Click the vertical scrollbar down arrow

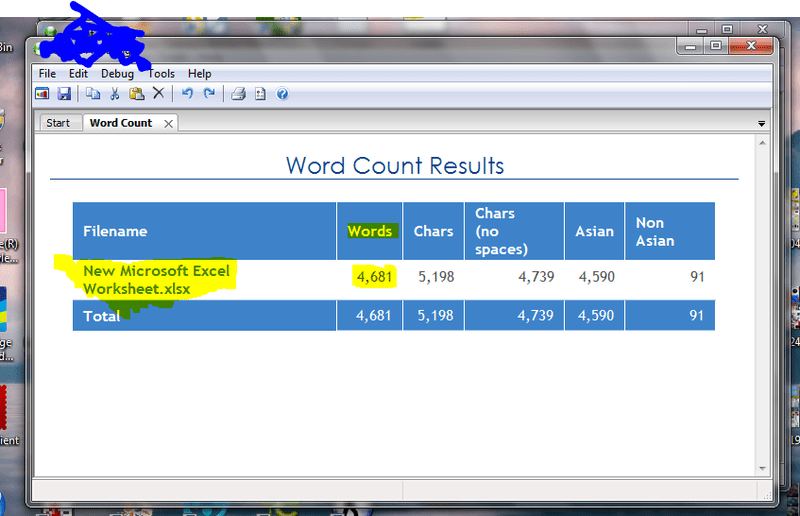[x=763, y=468]
